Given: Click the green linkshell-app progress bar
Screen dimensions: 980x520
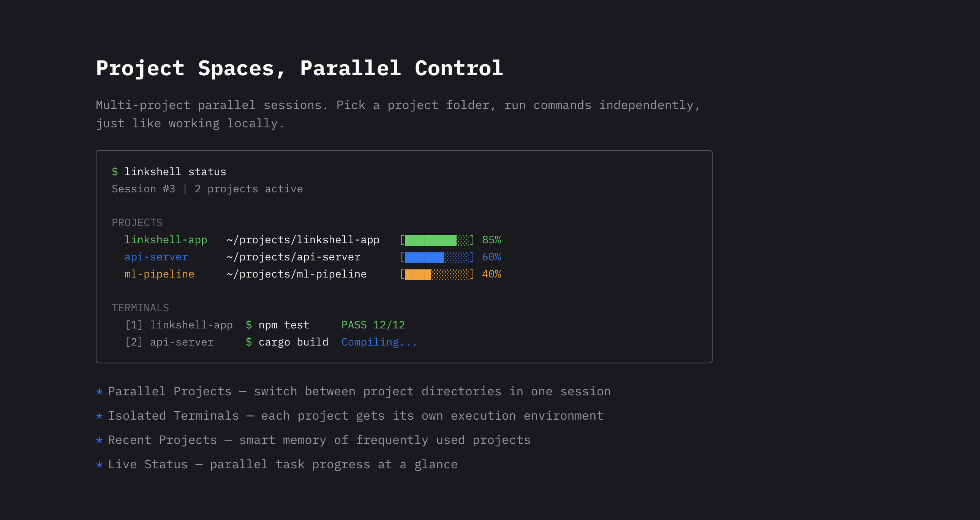Looking at the screenshot, I should click(x=437, y=240).
